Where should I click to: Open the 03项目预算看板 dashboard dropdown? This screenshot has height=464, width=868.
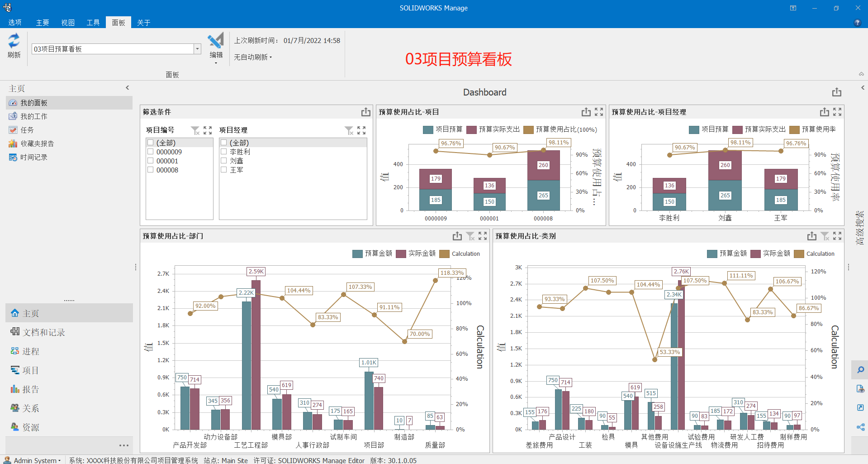(197, 49)
